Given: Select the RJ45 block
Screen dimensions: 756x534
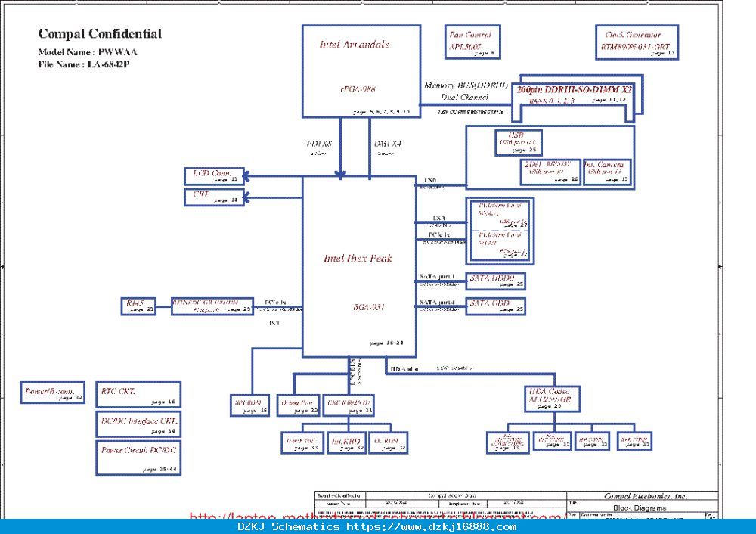Looking at the screenshot, I should (x=138, y=306).
